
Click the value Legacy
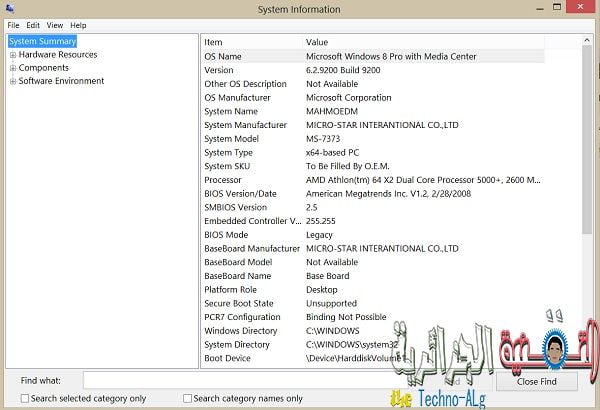[319, 235]
